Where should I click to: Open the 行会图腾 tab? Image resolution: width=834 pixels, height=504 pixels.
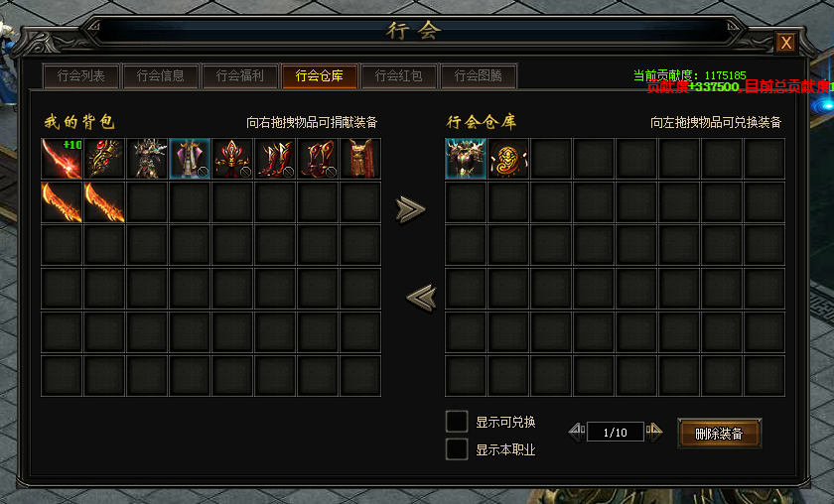479,76
